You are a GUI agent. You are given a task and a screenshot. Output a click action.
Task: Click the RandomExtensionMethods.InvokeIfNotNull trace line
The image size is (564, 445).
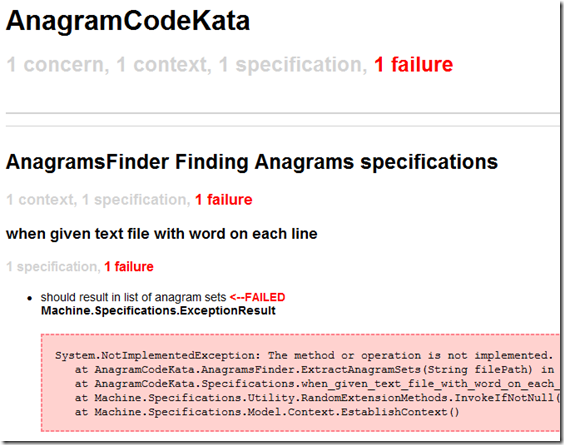click(317, 398)
